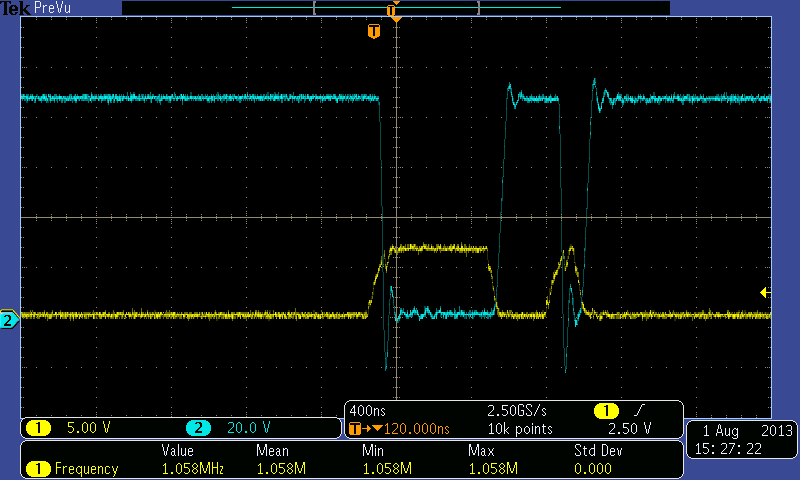Click the Value column header

pyautogui.click(x=178, y=451)
